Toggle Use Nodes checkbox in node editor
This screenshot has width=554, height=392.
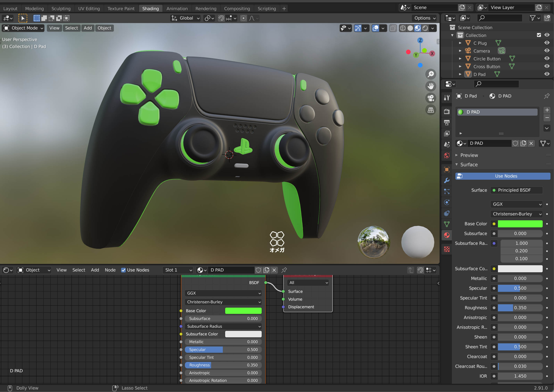(x=123, y=270)
